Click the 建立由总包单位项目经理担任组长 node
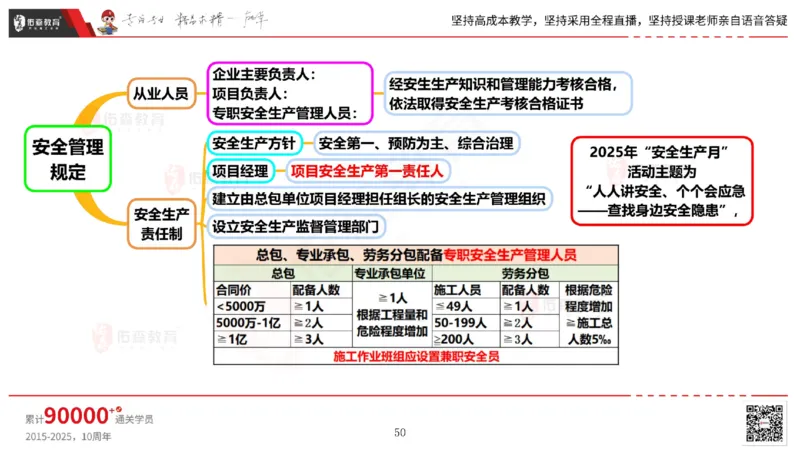 pos(379,198)
